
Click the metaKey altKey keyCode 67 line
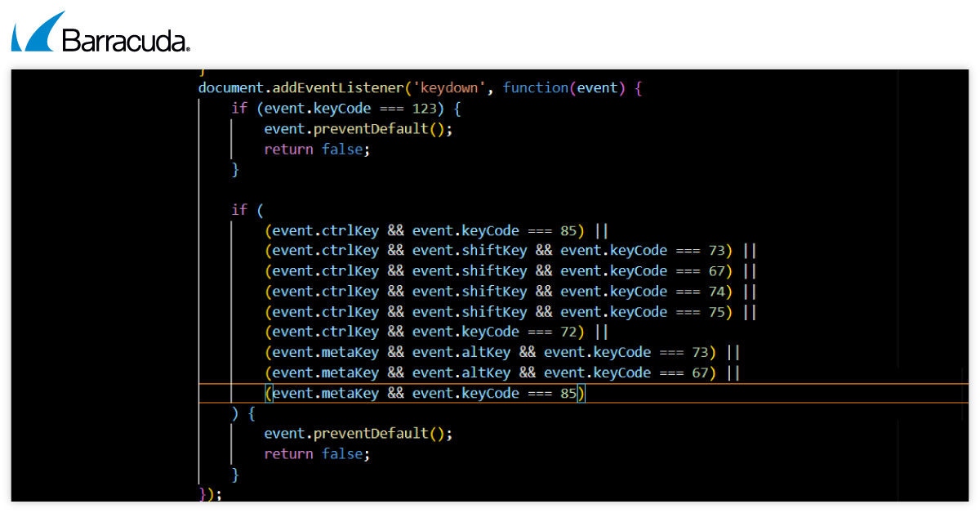502,372
